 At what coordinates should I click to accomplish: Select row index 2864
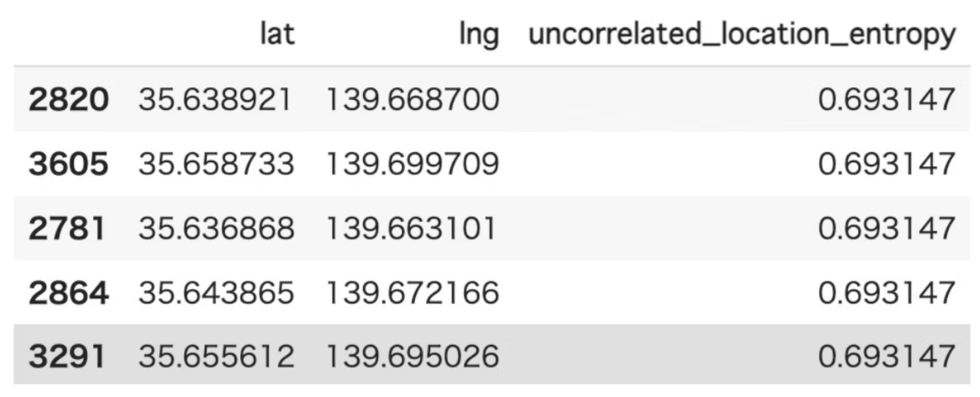tap(68, 293)
